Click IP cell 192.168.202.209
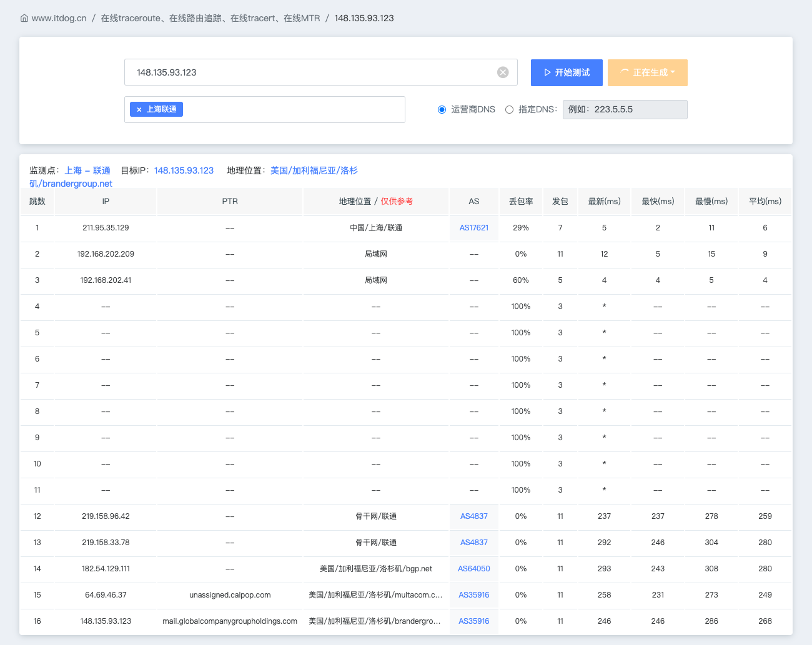 point(106,254)
